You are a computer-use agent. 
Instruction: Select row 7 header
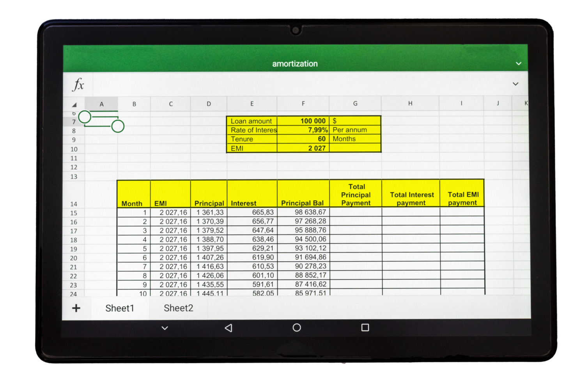74,122
